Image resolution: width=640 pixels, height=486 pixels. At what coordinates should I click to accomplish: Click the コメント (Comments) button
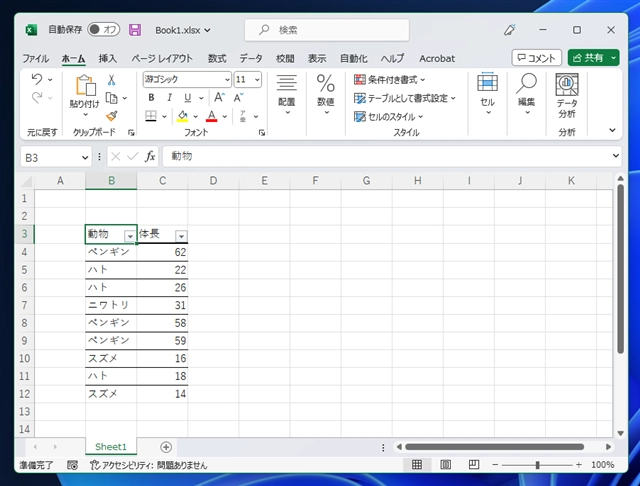point(536,58)
